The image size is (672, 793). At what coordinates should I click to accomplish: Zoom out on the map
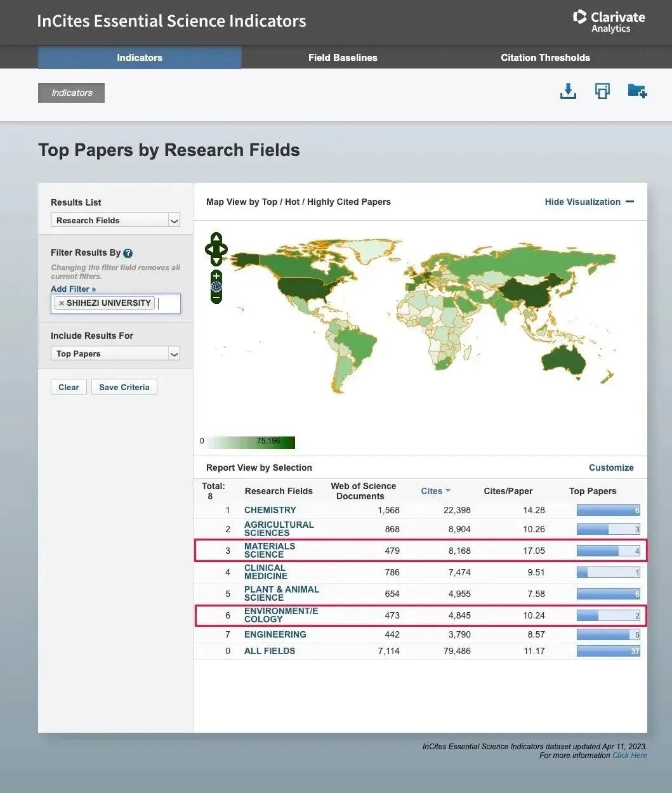(216, 297)
